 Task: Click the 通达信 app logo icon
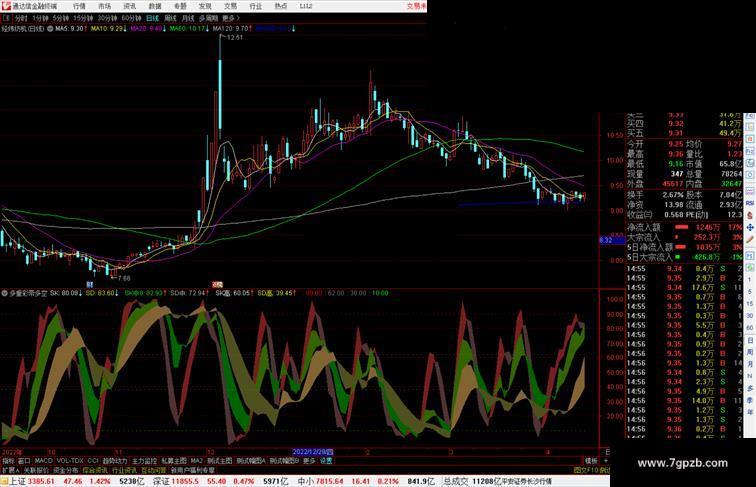click(x=6, y=6)
